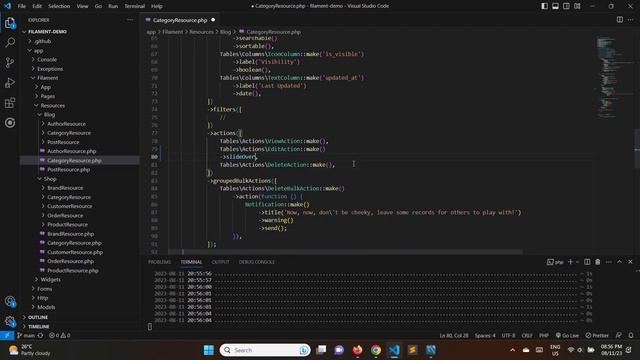Kill terminal with trash icon
This screenshot has height=360, width=640.
pyautogui.click(x=598, y=262)
